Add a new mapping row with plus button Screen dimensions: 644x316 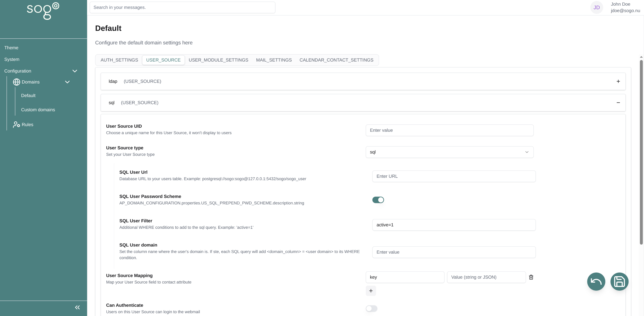370,291
